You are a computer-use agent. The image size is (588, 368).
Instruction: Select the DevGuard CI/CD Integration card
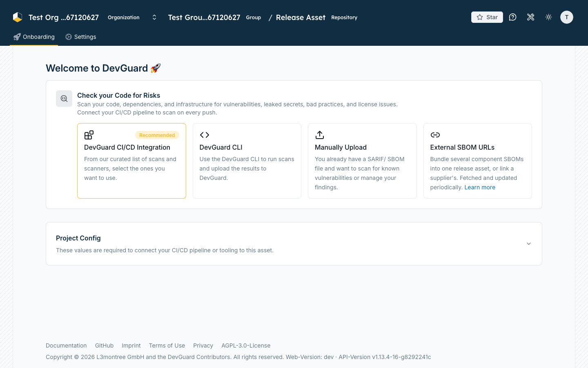point(131,161)
